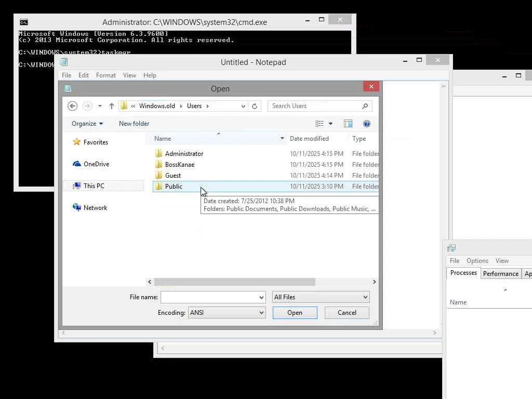This screenshot has width=532, height=399.
Task: Minimize the cmd.exe window
Action: (308, 20)
